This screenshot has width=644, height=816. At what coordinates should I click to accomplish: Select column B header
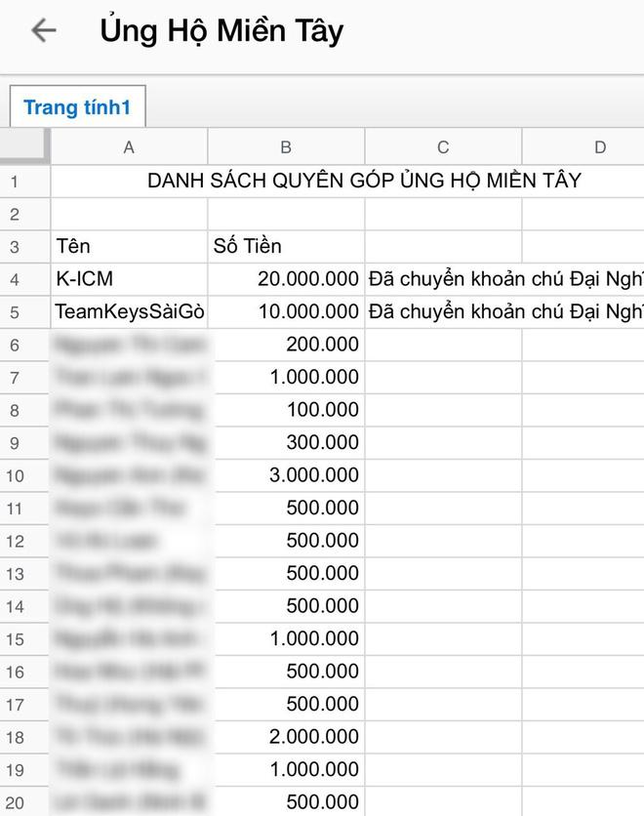pos(286,147)
